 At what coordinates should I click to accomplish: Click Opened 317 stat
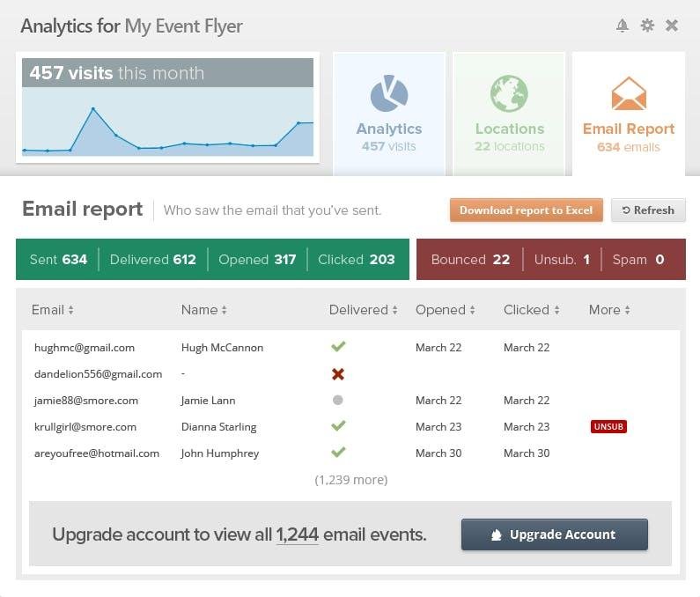coord(257,260)
